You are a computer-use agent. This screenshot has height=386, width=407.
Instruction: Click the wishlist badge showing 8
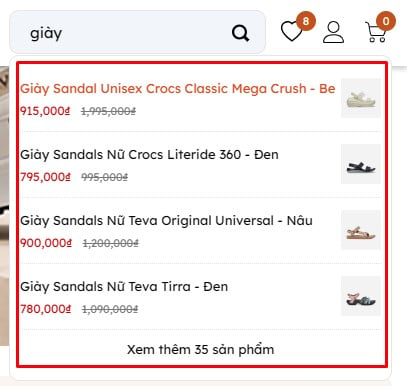coord(306,21)
